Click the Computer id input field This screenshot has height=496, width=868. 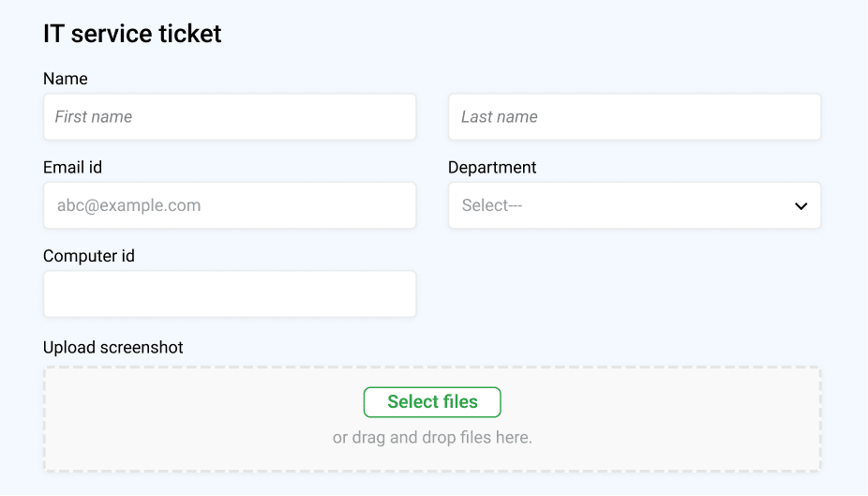[230, 294]
